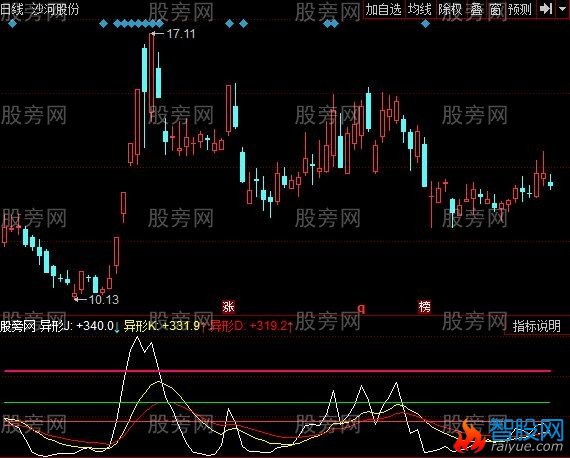Click the 涨 info marker
The image size is (570, 458).
click(229, 306)
